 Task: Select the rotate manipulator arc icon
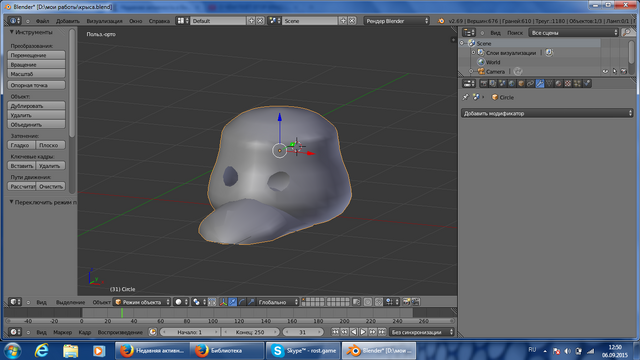pos(242,302)
